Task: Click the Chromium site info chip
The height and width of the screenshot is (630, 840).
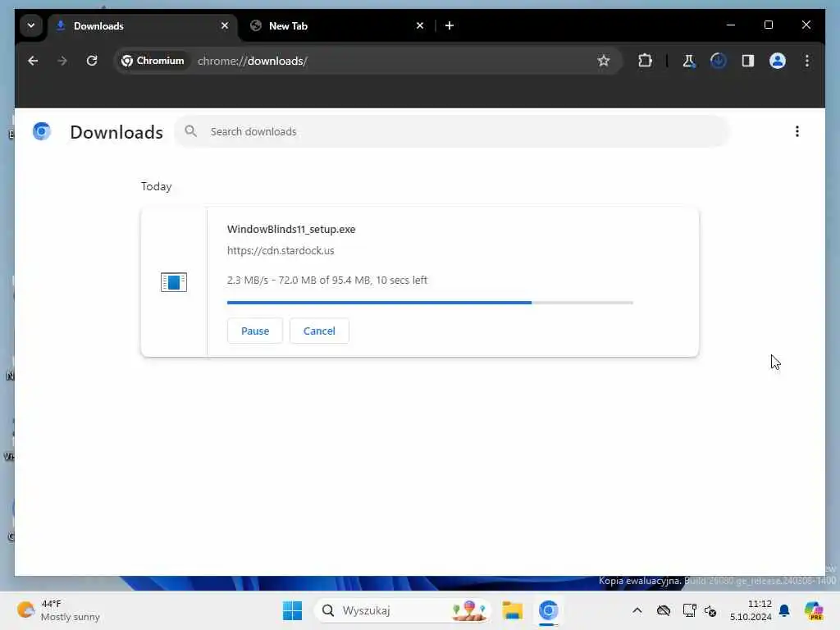Action: (153, 61)
